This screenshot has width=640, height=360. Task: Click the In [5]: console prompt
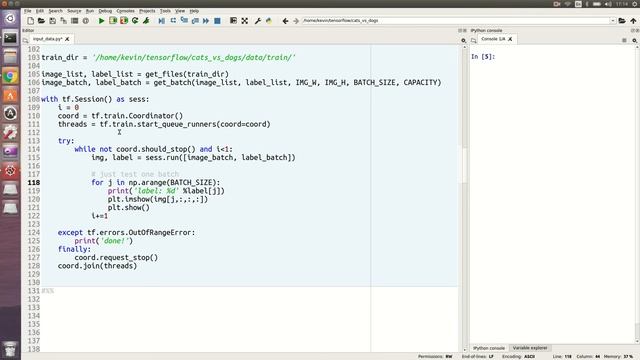coord(483,57)
